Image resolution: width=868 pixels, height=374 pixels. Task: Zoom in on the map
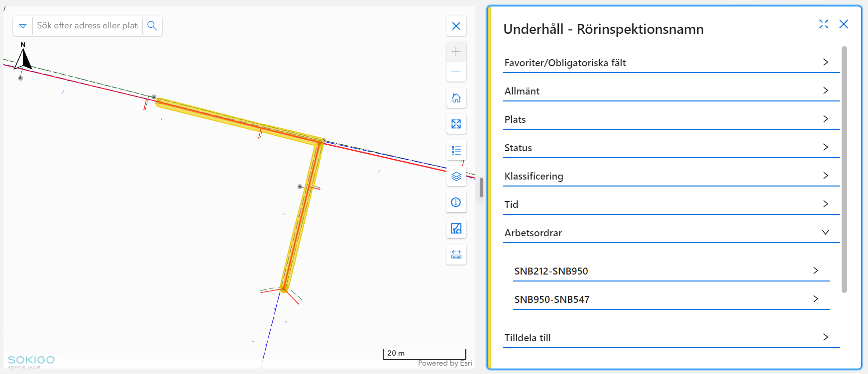point(456,52)
